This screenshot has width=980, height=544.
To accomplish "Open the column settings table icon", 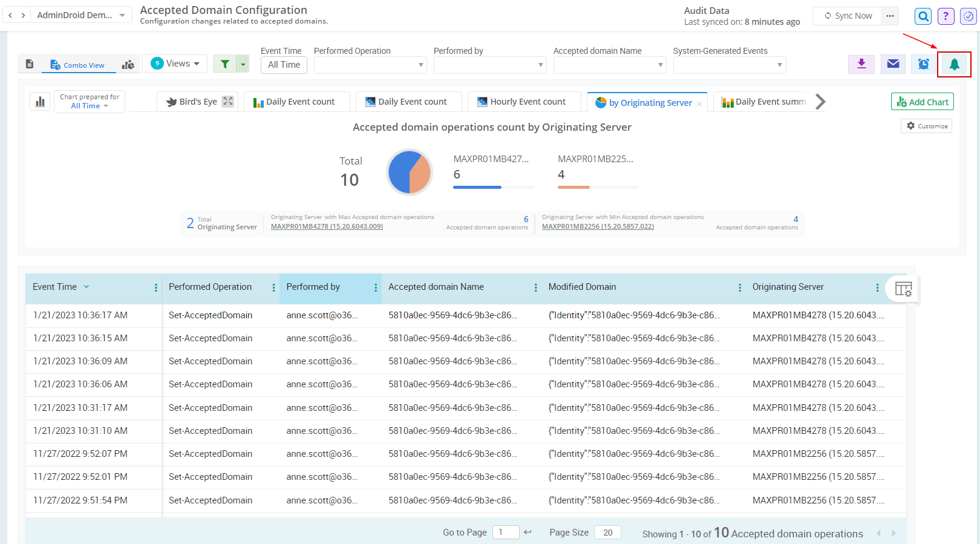I will (x=903, y=289).
